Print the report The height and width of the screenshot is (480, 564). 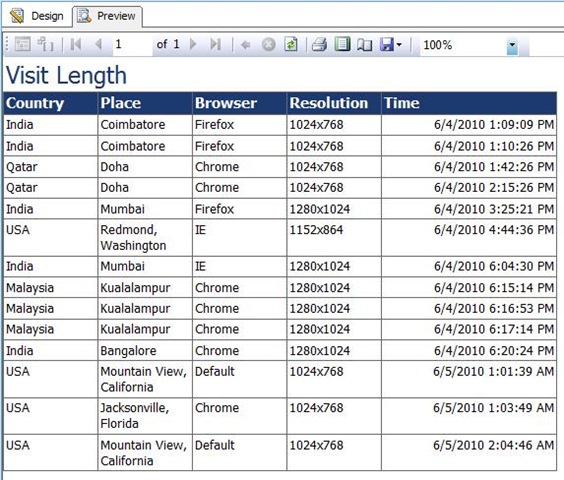(319, 45)
